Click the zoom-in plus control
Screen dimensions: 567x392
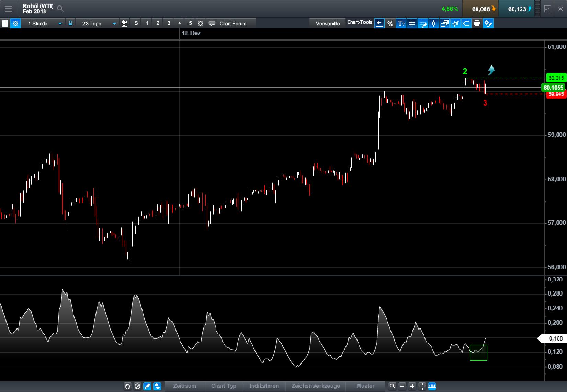click(x=412, y=386)
